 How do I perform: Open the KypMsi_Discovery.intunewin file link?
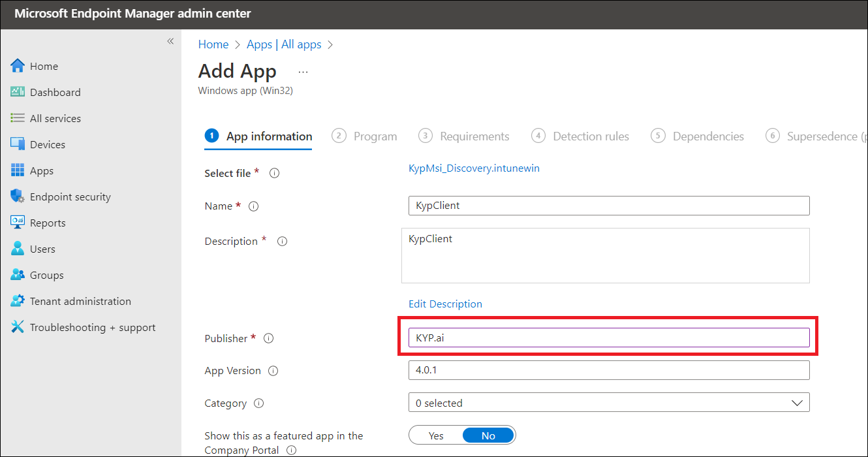474,168
